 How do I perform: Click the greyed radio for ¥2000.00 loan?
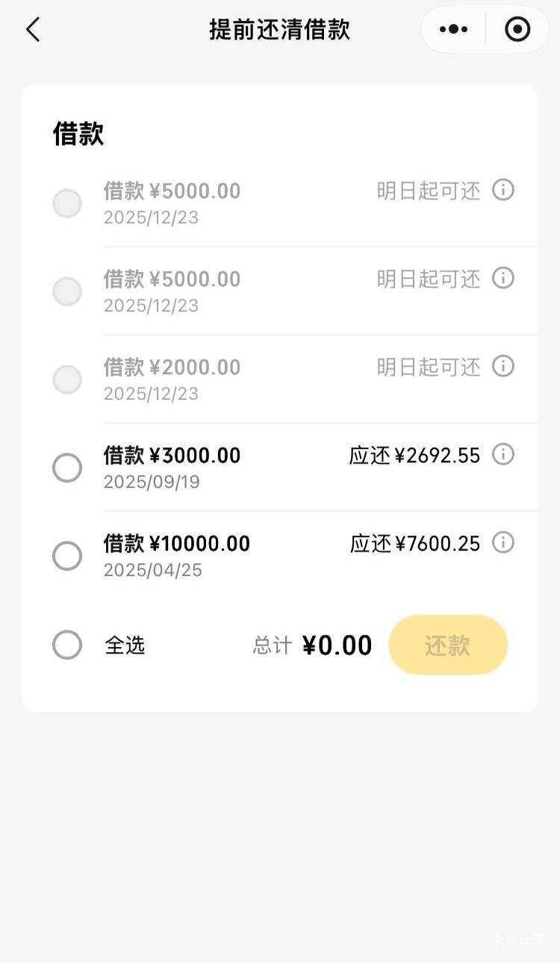click(x=67, y=380)
